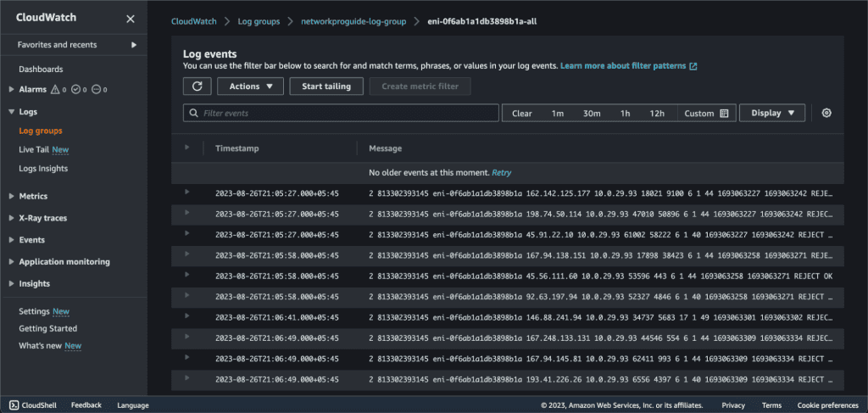Image resolution: width=868 pixels, height=413 pixels.
Task: Expand the Insights section
Action: click(12, 283)
